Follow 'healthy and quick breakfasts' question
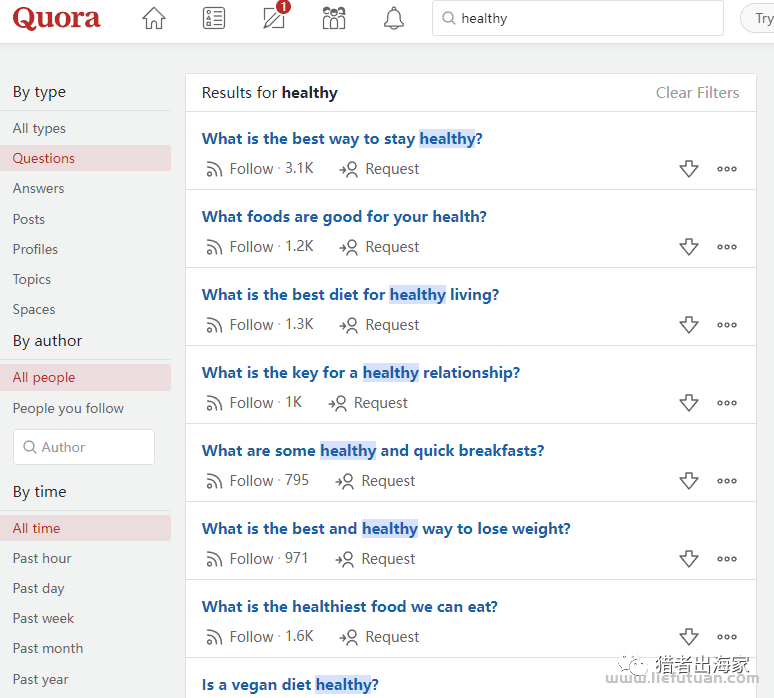This screenshot has height=698, width=774. pos(257,481)
